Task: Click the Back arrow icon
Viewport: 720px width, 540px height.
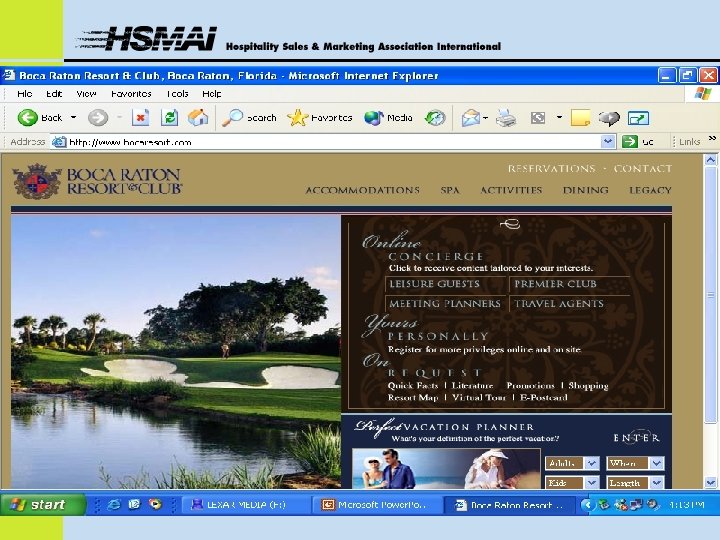Action: (28, 118)
